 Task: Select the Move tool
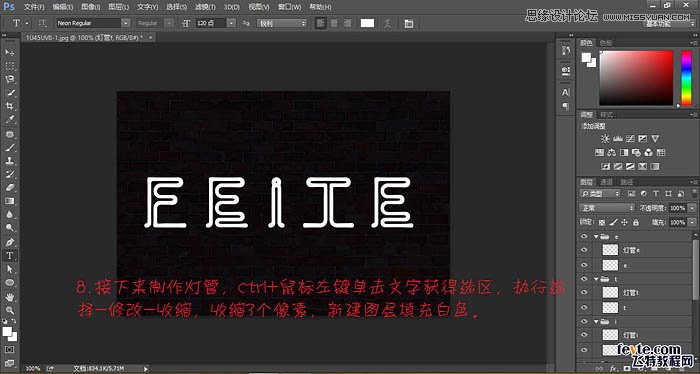click(x=9, y=53)
